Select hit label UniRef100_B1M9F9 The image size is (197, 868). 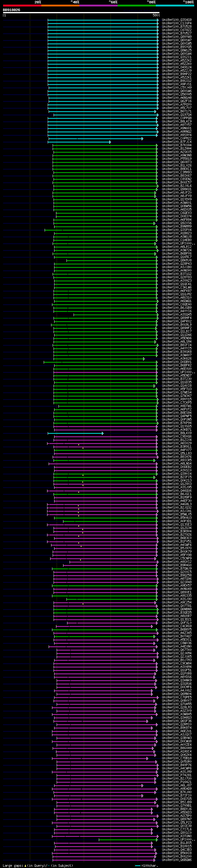[x=177, y=497]
